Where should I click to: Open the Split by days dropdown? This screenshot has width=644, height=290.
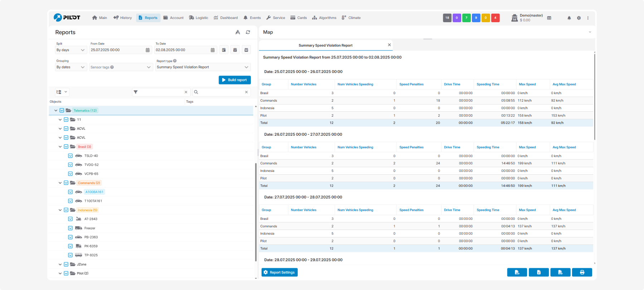71,50
